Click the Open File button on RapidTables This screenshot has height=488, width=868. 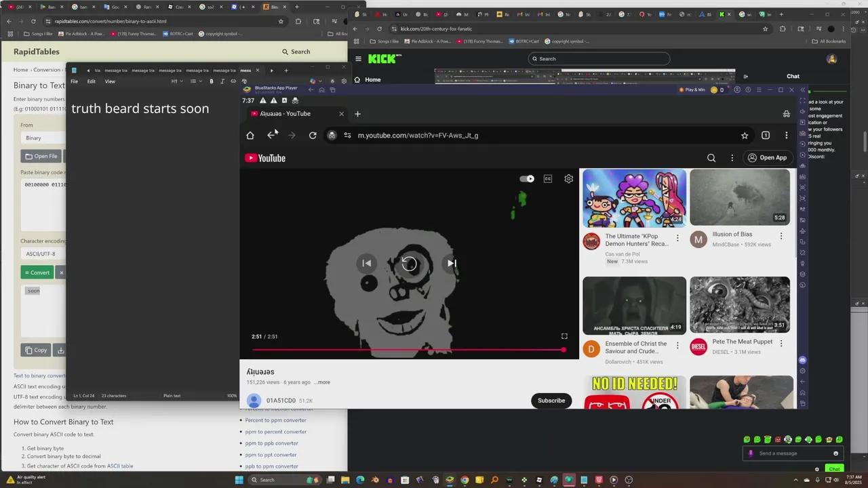pyautogui.click(x=41, y=156)
